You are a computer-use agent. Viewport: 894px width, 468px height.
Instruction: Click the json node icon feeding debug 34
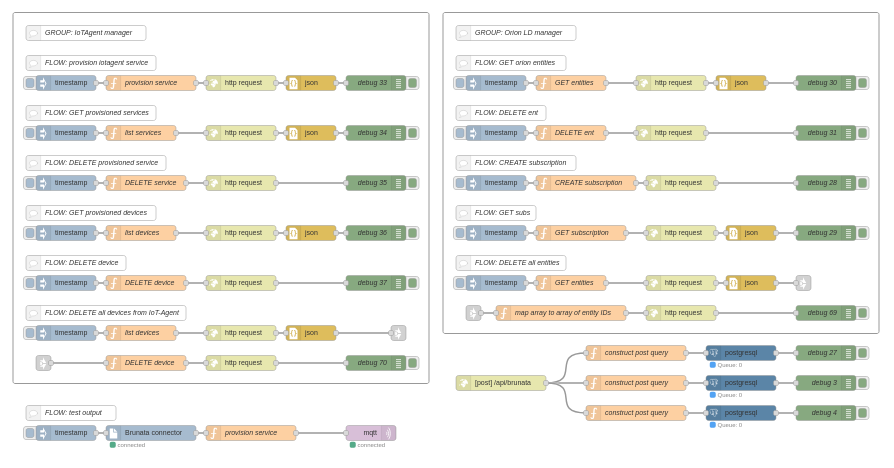point(293,133)
